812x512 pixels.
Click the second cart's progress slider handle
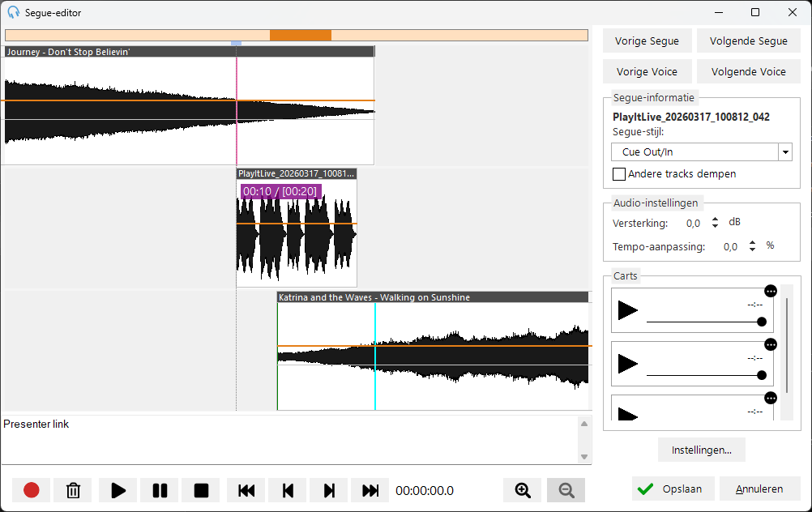pos(761,375)
